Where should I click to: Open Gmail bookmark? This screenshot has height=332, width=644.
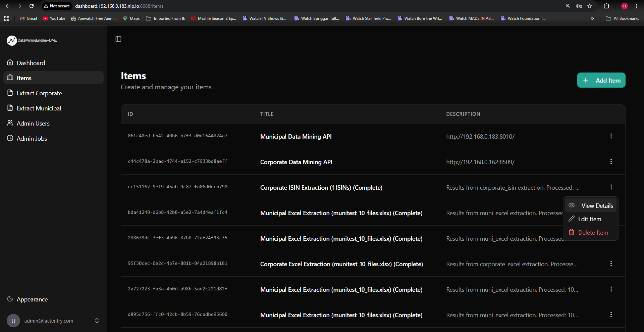point(29,18)
